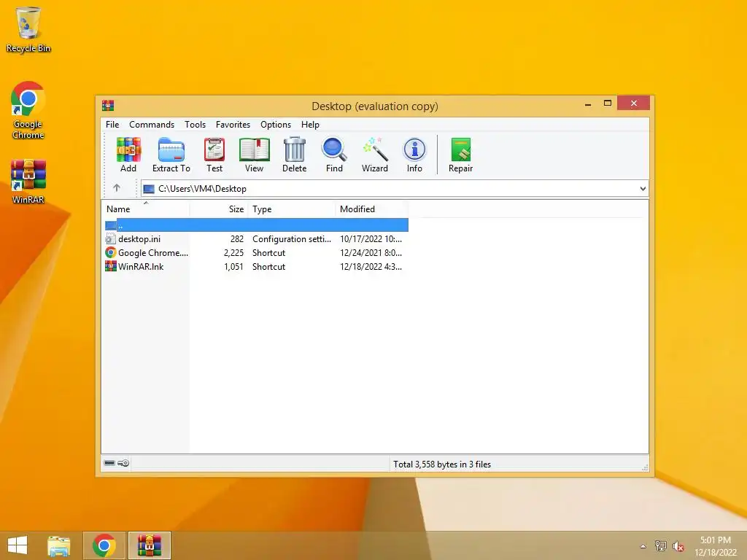Open the Favorites menu
Screen dimensions: 747x560
click(x=233, y=124)
